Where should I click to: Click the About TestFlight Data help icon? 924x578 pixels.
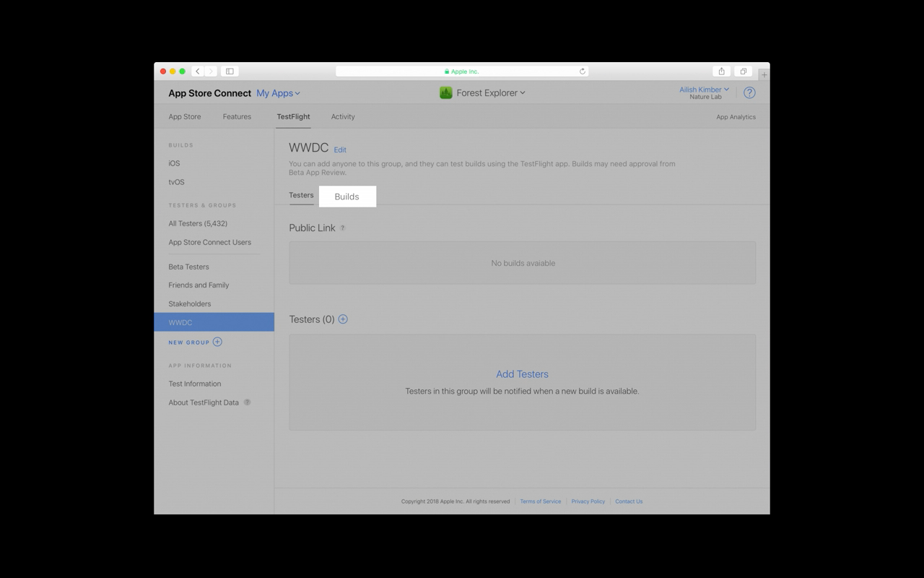(x=247, y=402)
